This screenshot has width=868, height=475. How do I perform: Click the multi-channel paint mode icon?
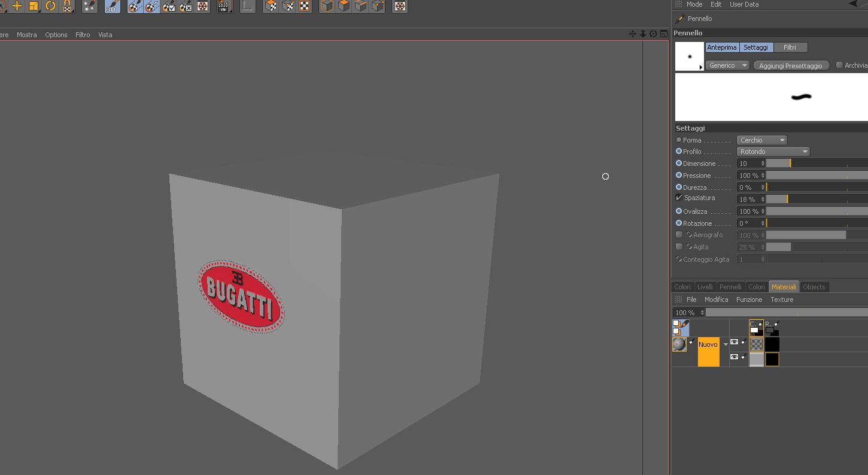click(x=681, y=328)
